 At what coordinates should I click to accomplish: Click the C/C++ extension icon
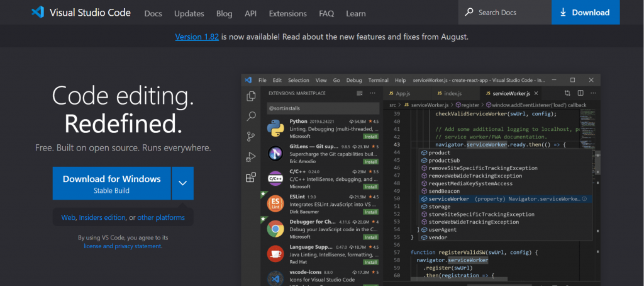275,179
